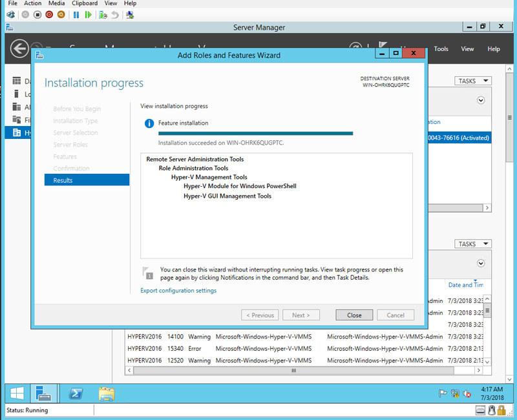Viewport: 517px width, 420px height.
Task: Click the Previous button
Action: [x=260, y=315]
